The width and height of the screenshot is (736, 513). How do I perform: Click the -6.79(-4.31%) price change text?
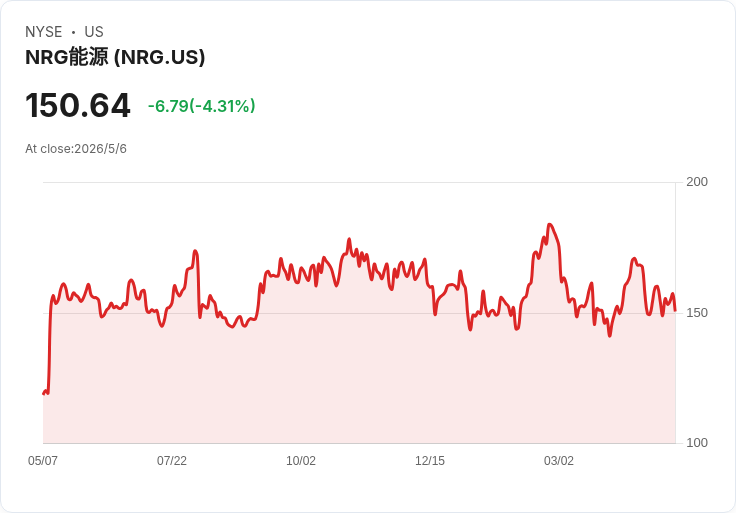201,106
